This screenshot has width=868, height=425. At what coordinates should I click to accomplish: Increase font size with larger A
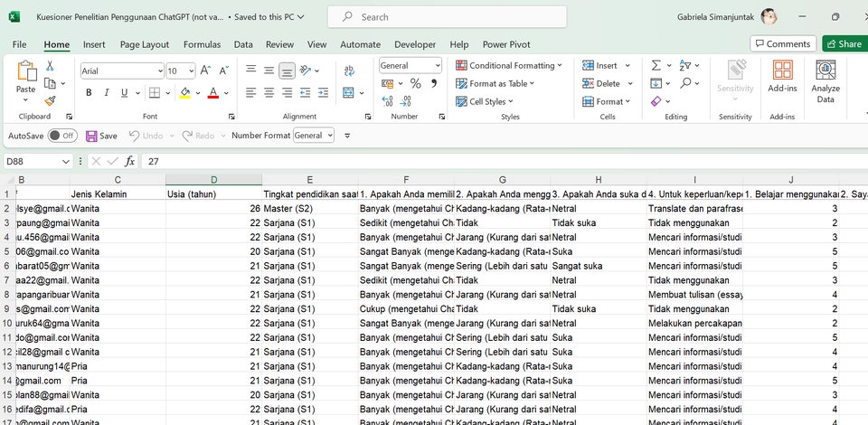[205, 71]
